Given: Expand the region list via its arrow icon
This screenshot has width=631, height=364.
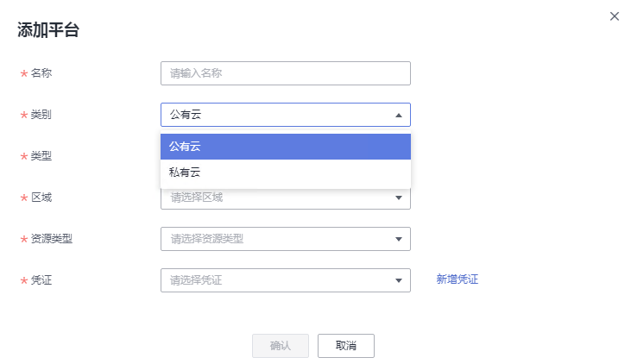Looking at the screenshot, I should pyautogui.click(x=399, y=198).
